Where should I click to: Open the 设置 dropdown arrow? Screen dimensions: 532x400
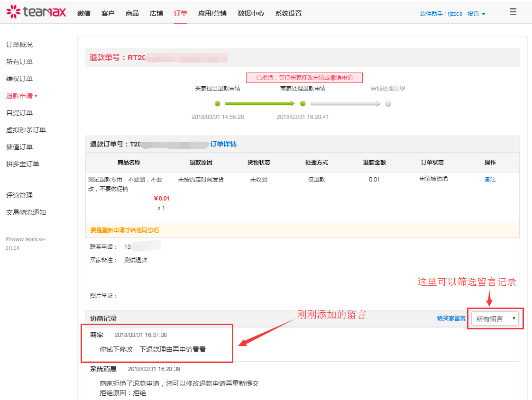coord(484,14)
